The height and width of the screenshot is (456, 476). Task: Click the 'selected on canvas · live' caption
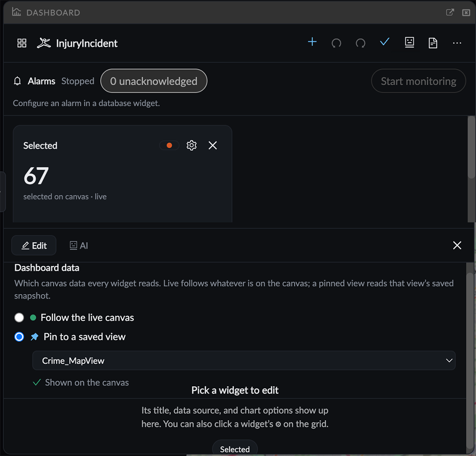click(x=65, y=197)
